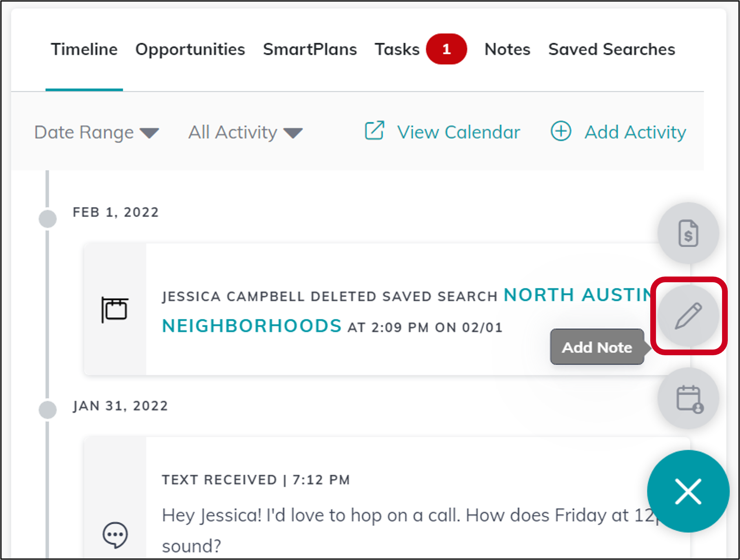The height and width of the screenshot is (560, 740).
Task: Click the Feb 1, 2022 timeline marker
Action: click(x=48, y=219)
